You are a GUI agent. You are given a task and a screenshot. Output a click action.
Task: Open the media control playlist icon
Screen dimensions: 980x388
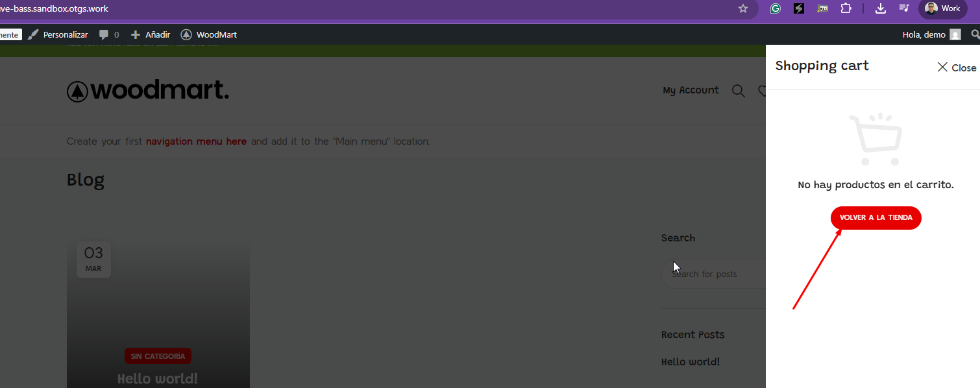tap(904, 8)
